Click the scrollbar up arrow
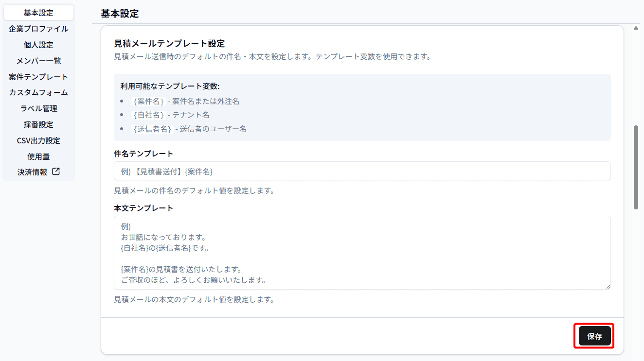 636,28
